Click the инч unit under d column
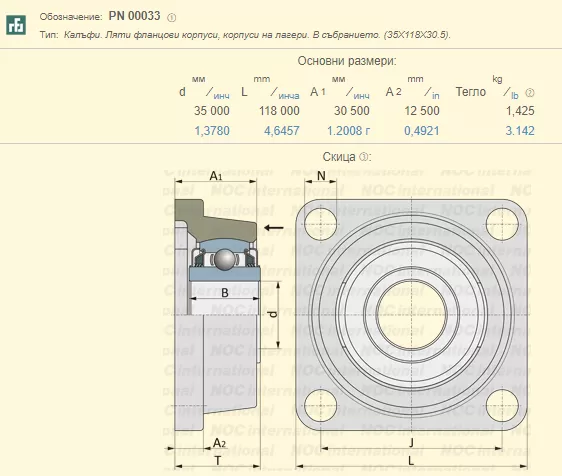 click(x=222, y=96)
